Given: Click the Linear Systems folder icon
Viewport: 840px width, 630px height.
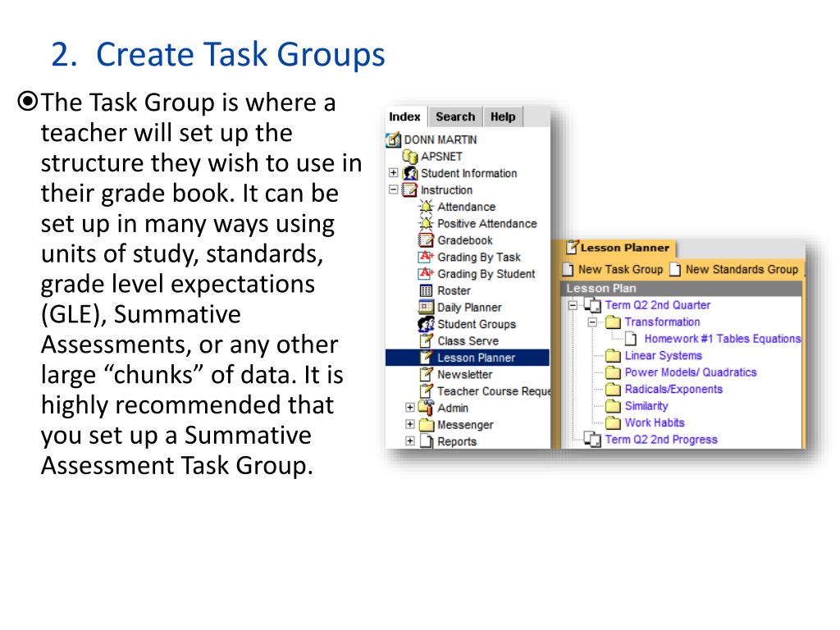Looking at the screenshot, I should coord(613,356).
